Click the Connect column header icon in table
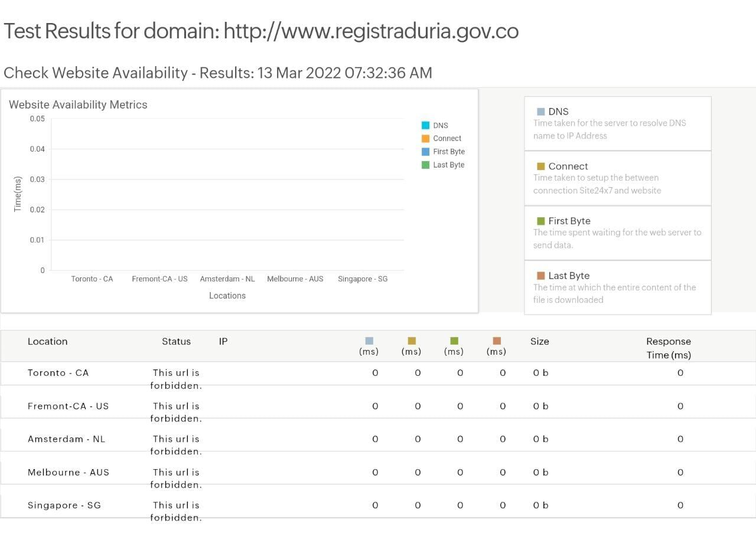This screenshot has width=756, height=537. 412,341
